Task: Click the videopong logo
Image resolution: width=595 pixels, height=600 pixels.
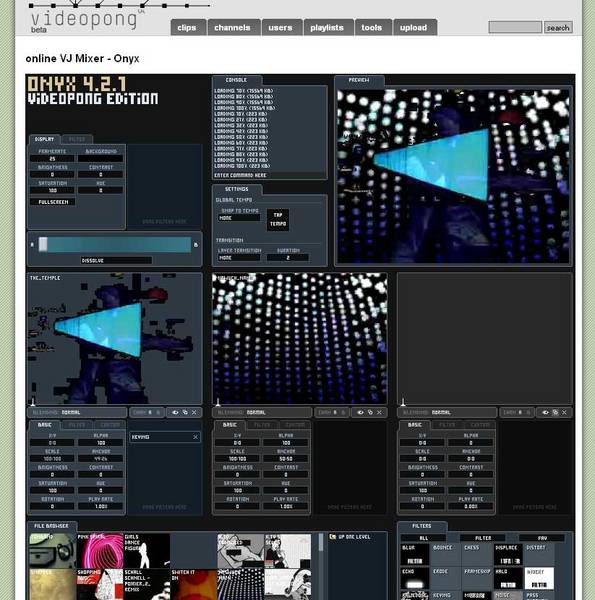Action: (84, 20)
